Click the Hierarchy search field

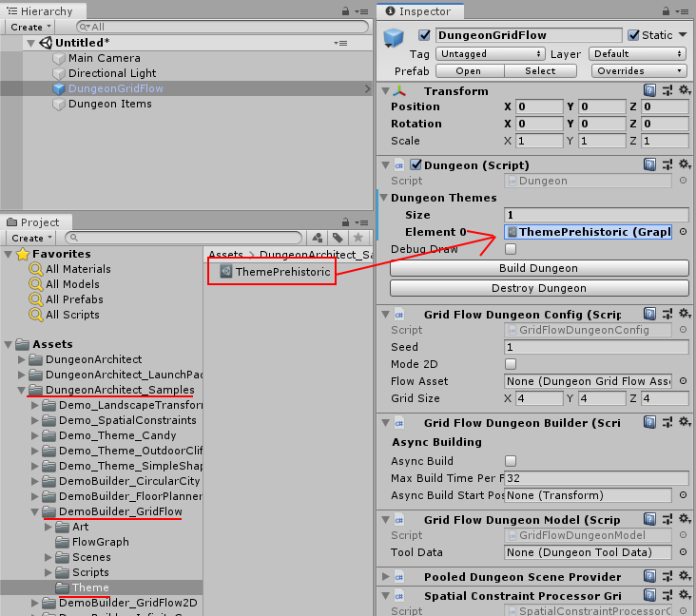[x=222, y=27]
